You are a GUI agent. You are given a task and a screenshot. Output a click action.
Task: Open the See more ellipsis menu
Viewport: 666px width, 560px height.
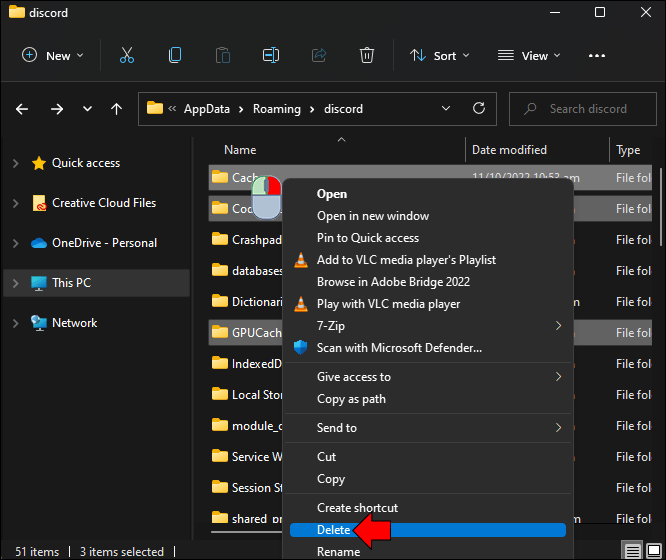(x=597, y=56)
